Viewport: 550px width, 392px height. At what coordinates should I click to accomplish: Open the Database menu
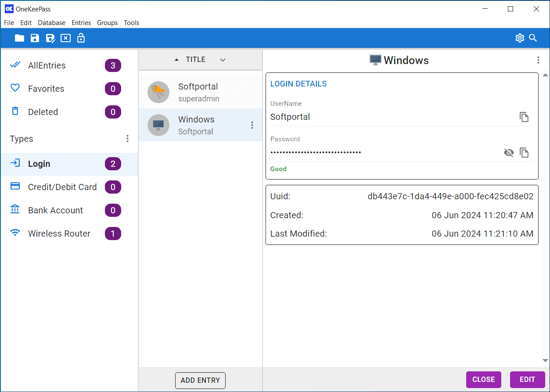pyautogui.click(x=51, y=23)
